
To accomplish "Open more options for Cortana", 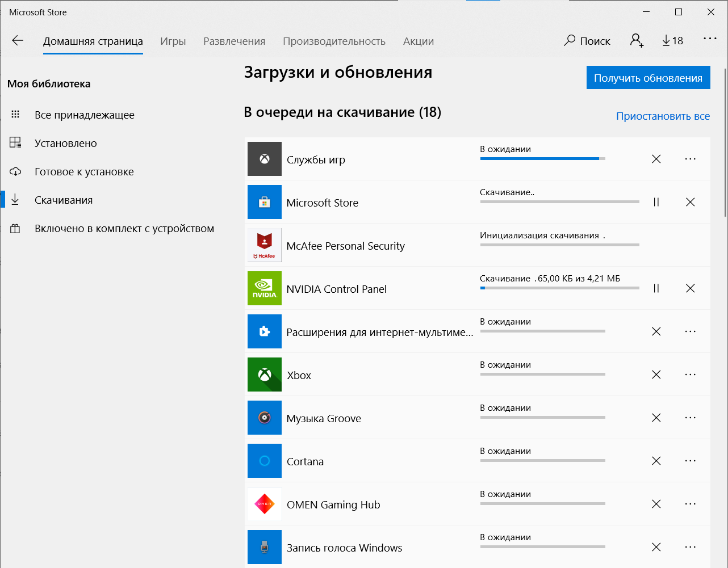I will point(691,461).
